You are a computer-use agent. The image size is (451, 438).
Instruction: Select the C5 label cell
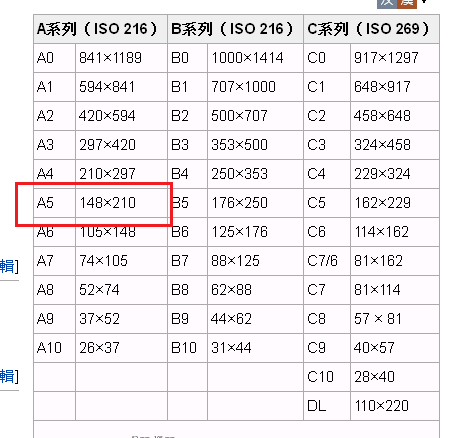[327, 203]
